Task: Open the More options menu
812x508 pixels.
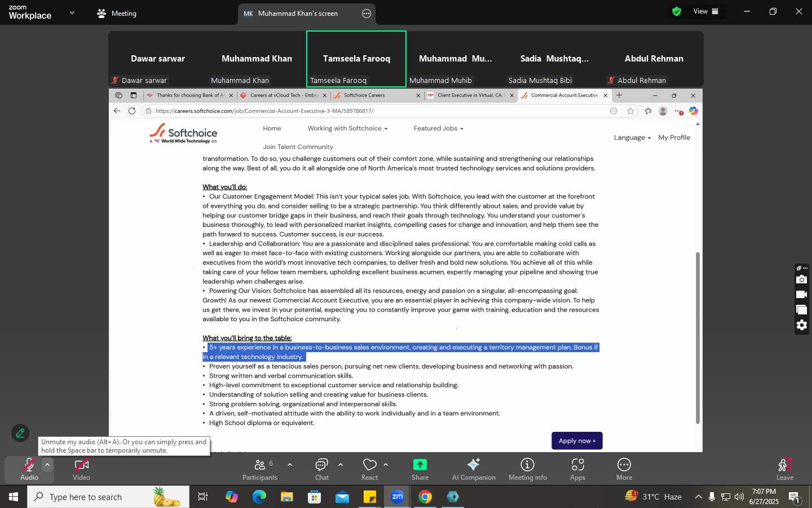Action: 624,469
